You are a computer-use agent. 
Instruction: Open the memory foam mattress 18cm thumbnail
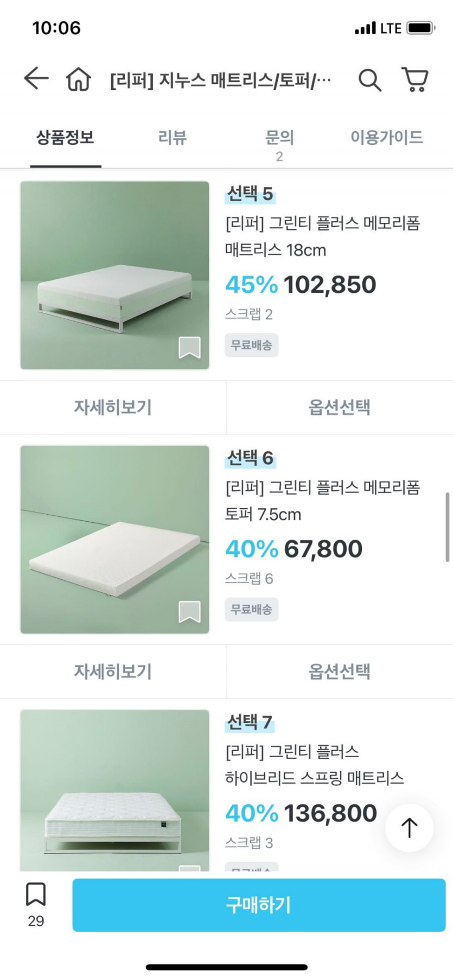(114, 276)
